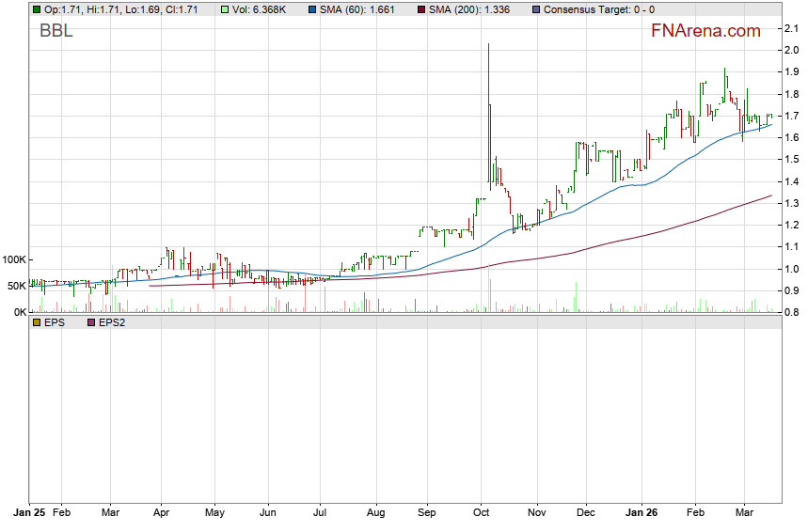808x532 pixels.
Task: Click the 2.1 price axis label
Action: (x=792, y=29)
